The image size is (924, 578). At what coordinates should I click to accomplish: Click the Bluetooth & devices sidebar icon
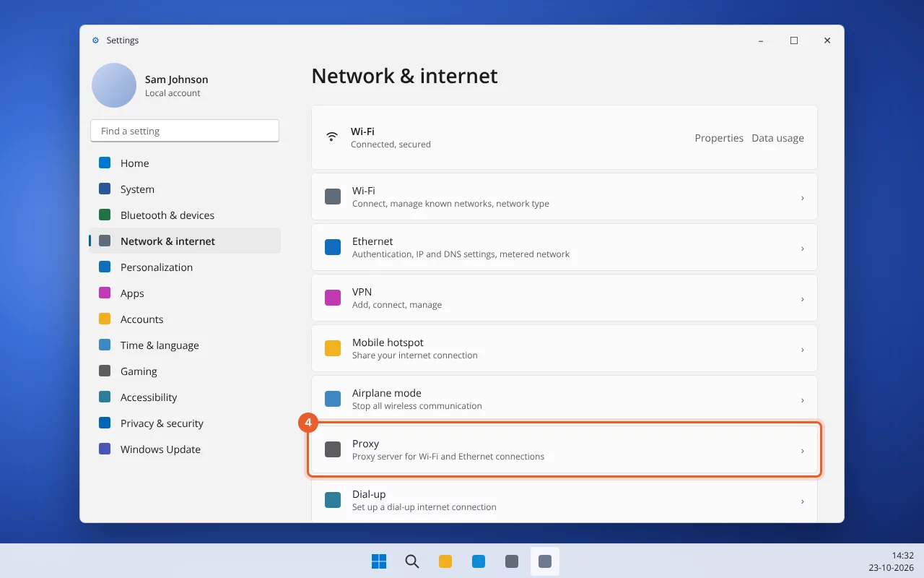click(105, 215)
